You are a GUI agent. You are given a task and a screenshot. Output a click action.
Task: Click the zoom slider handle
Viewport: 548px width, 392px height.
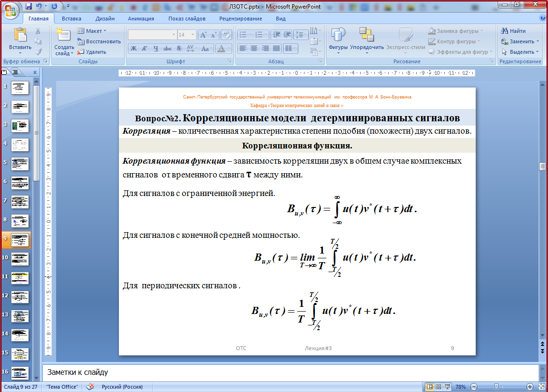click(496, 387)
